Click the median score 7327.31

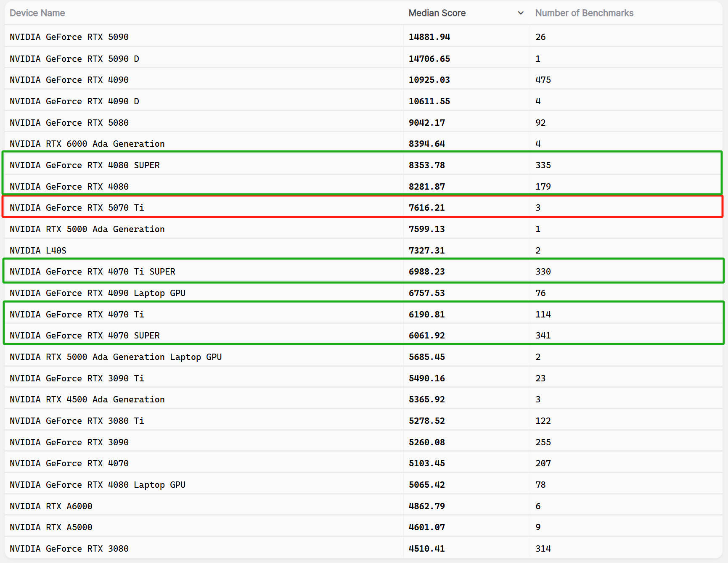427,251
